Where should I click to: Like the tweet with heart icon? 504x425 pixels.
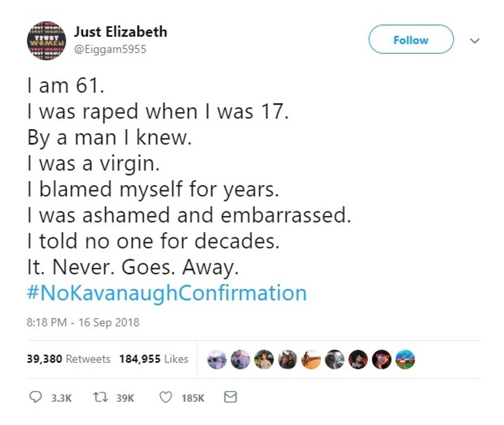point(166,397)
